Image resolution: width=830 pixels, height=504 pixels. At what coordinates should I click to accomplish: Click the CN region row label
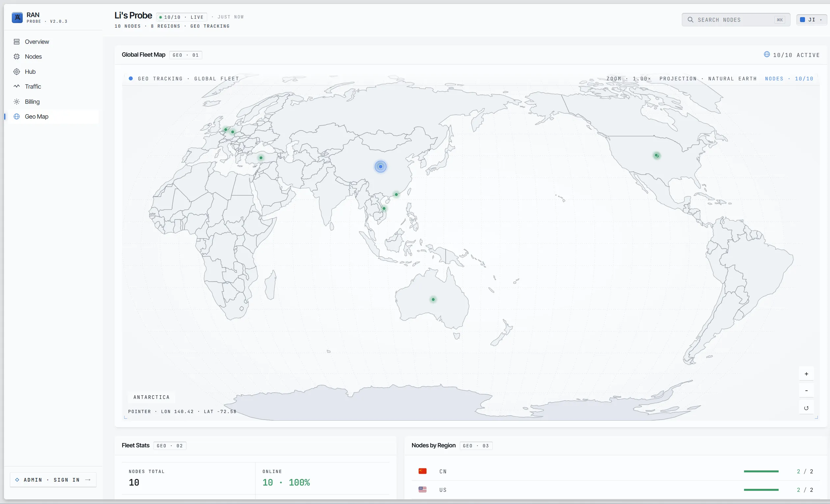[443, 472]
